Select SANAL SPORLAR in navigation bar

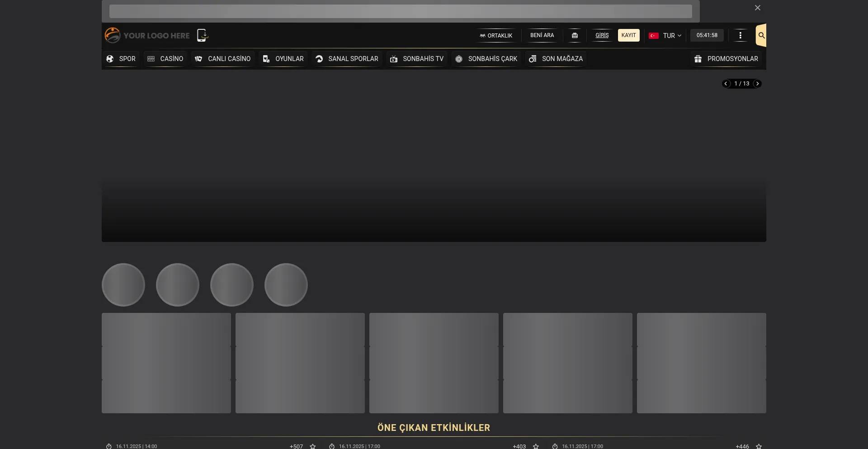tap(347, 59)
